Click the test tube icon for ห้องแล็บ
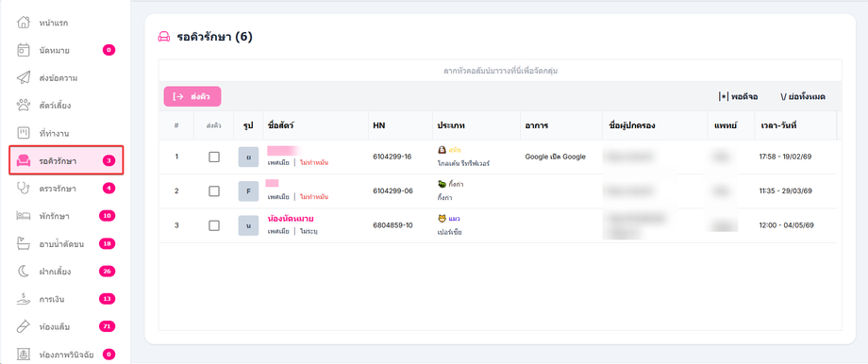Screen dimensions: 868x364 click(x=24, y=326)
